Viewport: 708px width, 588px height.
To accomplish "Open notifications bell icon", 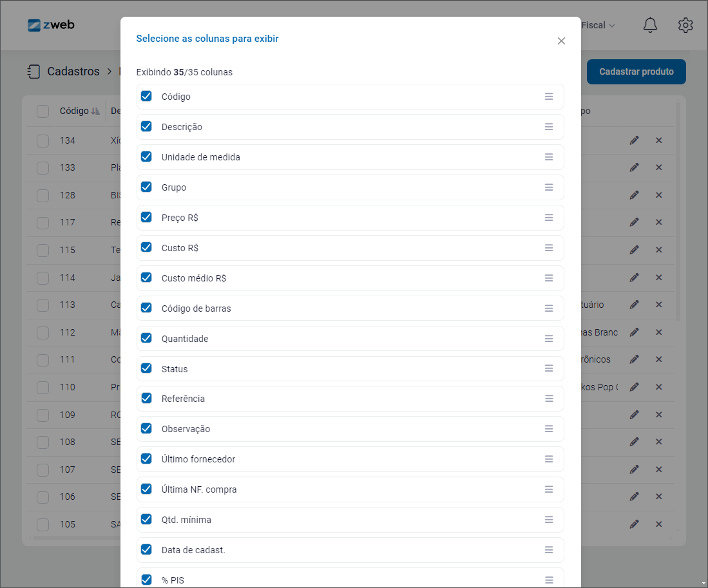I will click(650, 25).
